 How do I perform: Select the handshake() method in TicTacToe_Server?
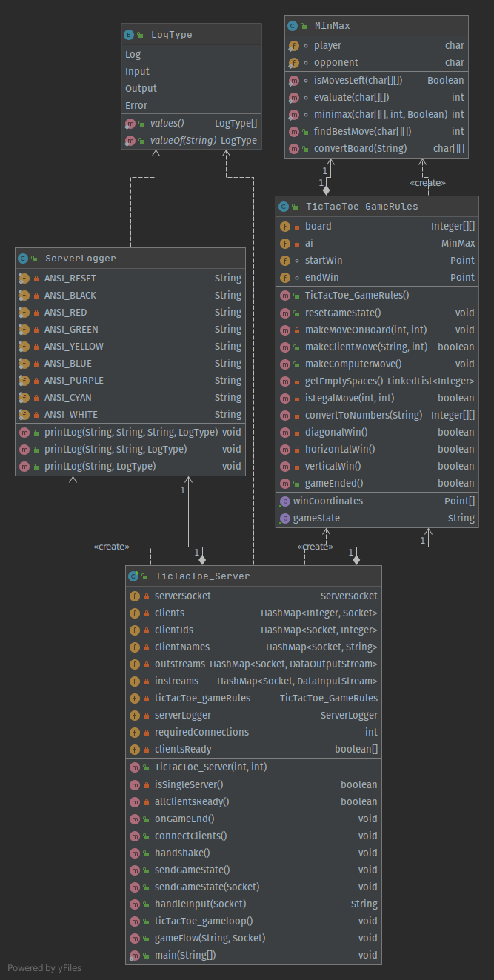coord(182,853)
